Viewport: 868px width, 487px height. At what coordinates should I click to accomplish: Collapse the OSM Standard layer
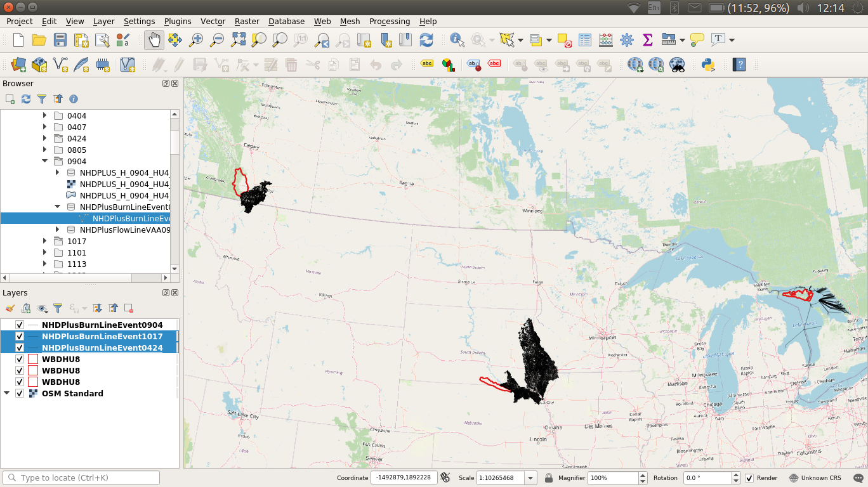tap(7, 394)
